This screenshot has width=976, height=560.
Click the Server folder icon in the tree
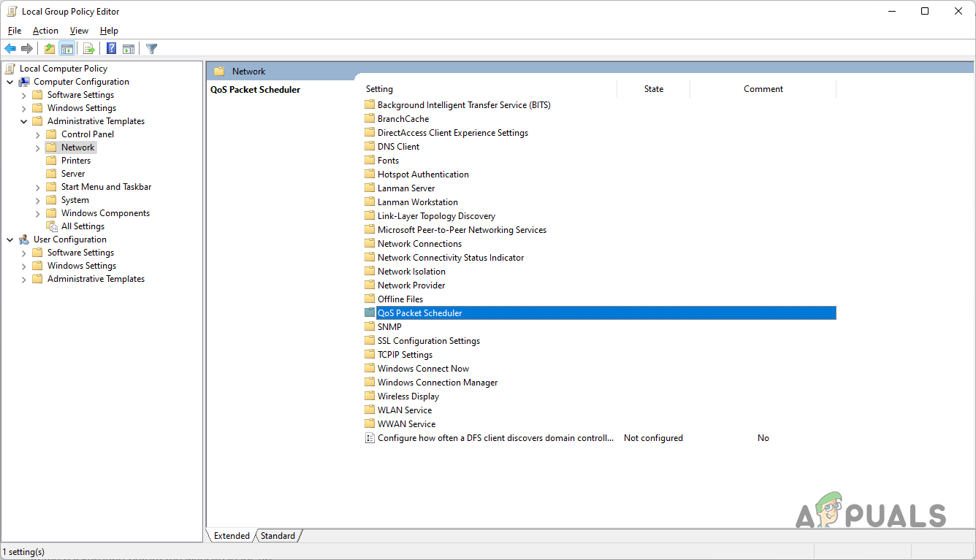pyautogui.click(x=51, y=174)
